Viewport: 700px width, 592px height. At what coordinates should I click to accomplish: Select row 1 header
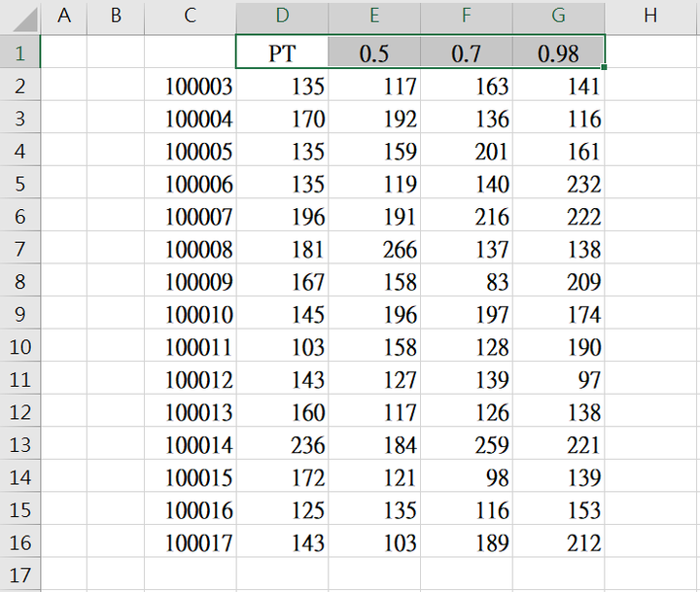(20, 52)
